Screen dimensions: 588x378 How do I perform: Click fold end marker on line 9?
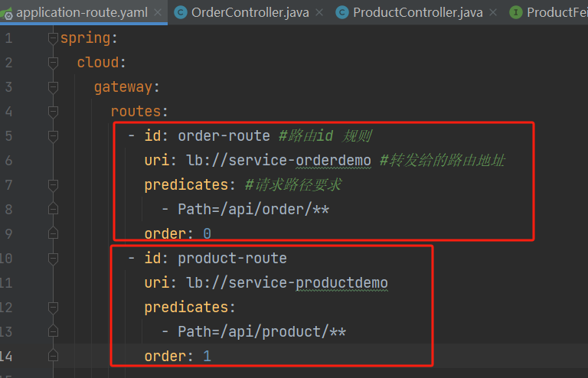point(54,233)
